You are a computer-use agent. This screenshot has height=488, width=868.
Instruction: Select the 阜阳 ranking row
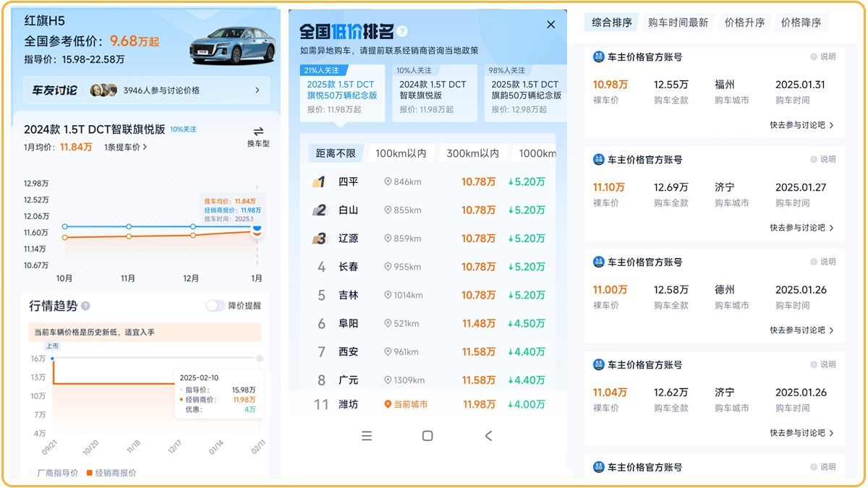[x=428, y=323]
